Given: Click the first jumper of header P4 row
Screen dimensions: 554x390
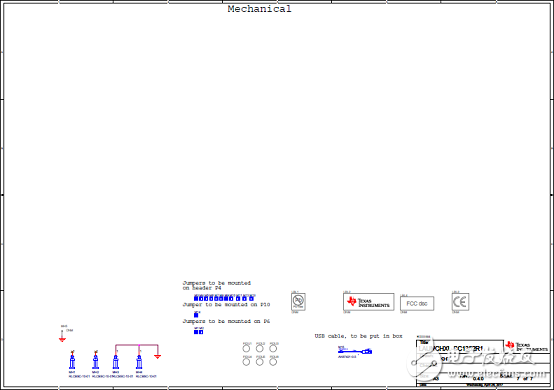Looking at the screenshot, I should [196, 299].
